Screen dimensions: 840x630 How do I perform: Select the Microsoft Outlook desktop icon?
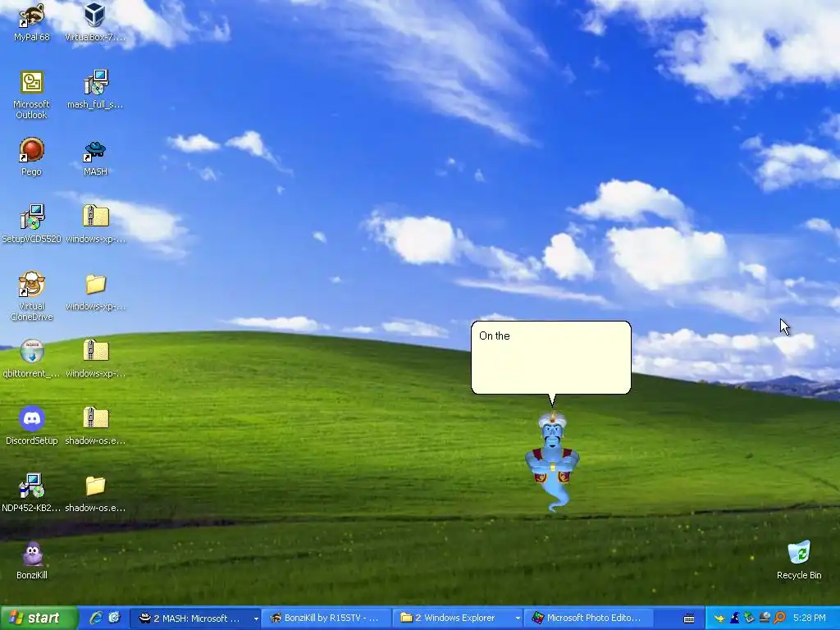point(31,95)
